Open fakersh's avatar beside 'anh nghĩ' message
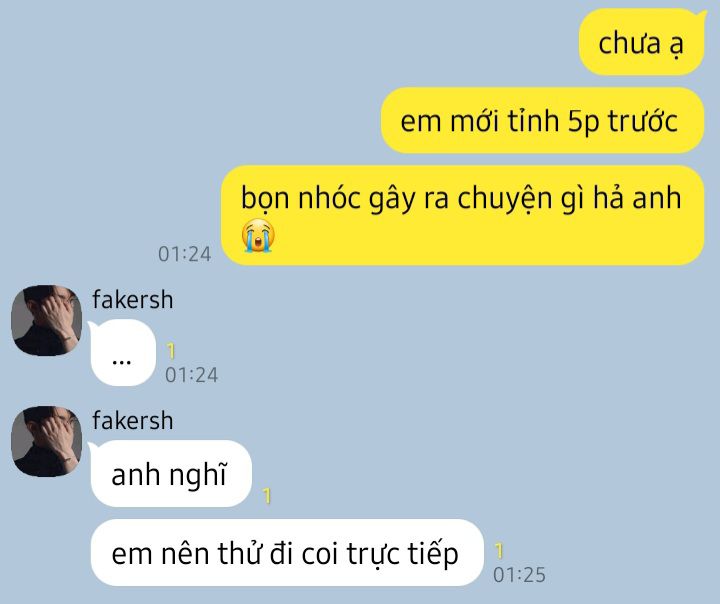The height and width of the screenshot is (604, 720). point(46,441)
